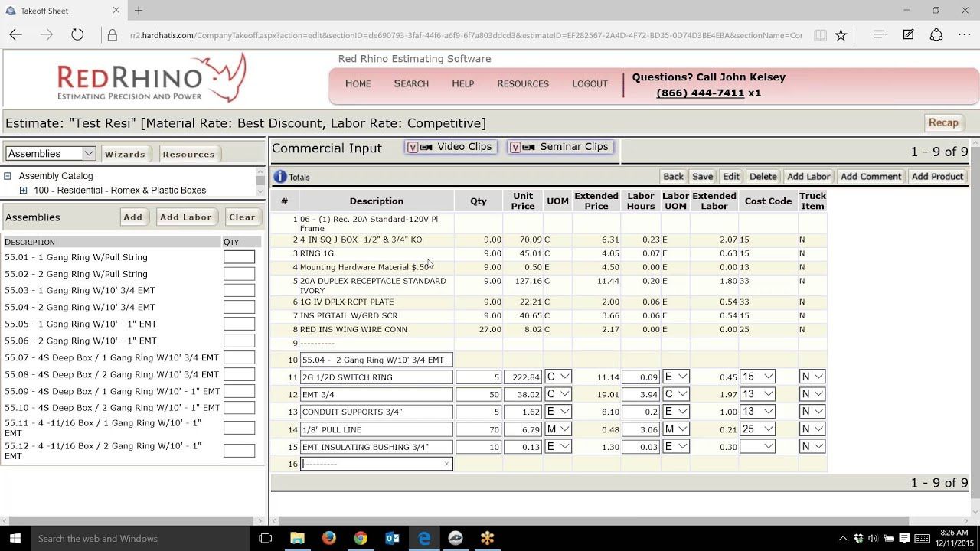Click the Make a Web Note pen icon
This screenshot has height=551, width=980.
pyautogui.click(x=907, y=35)
